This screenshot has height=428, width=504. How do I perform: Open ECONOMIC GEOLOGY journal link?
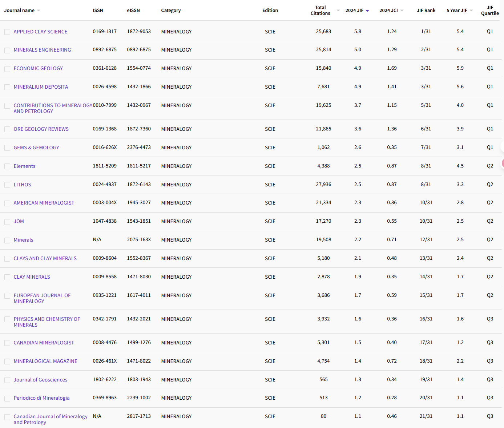coord(38,68)
